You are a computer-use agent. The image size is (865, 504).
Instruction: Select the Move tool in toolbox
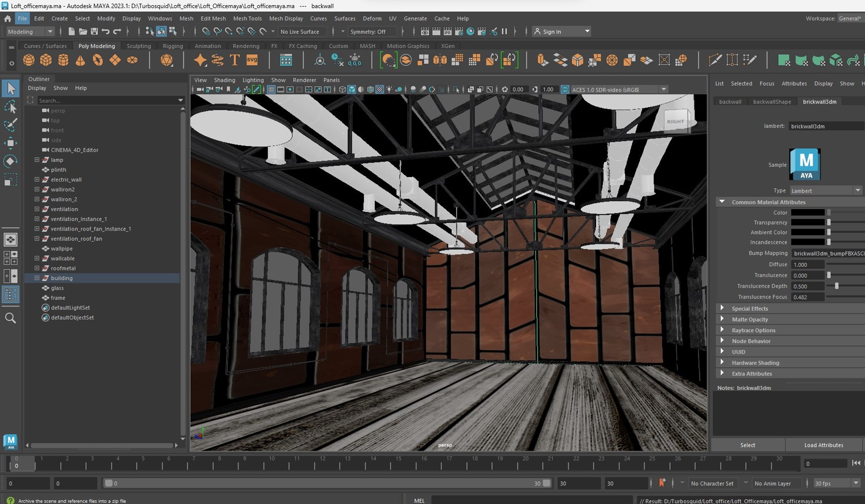click(10, 143)
